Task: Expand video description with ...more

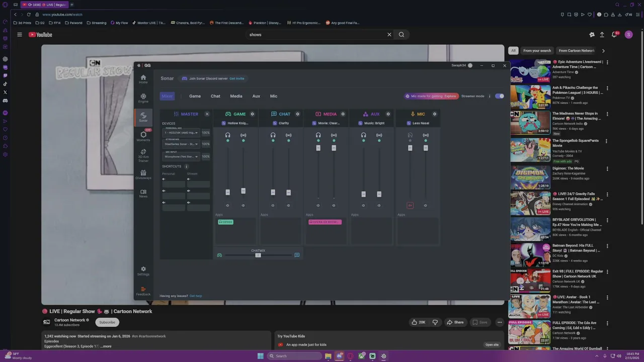Action: pos(106,346)
